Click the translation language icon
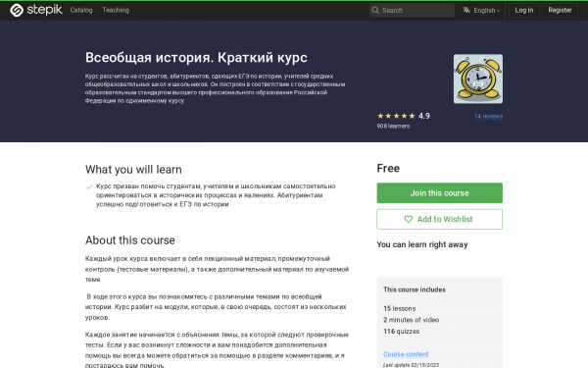The height and width of the screenshot is (368, 588). (466, 10)
